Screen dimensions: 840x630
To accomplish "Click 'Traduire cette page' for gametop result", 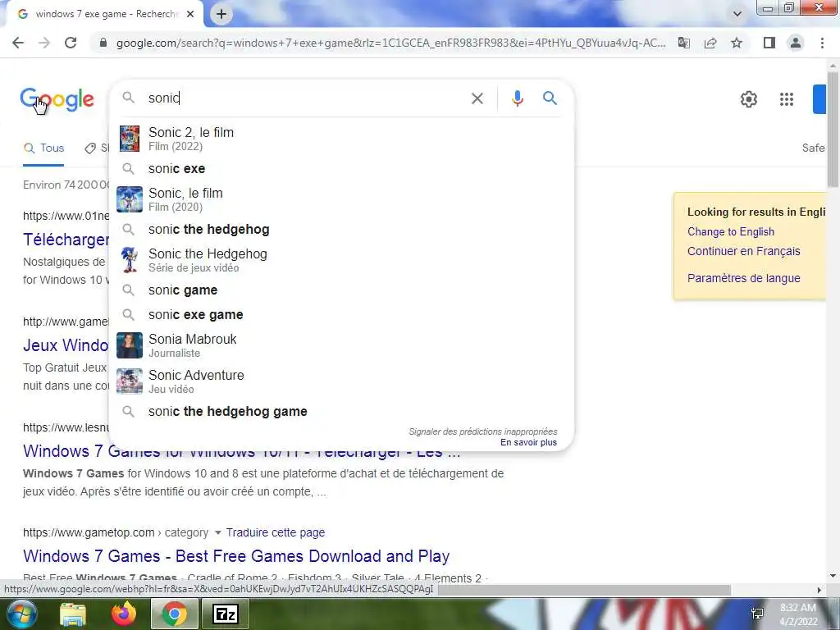I will point(276,532).
